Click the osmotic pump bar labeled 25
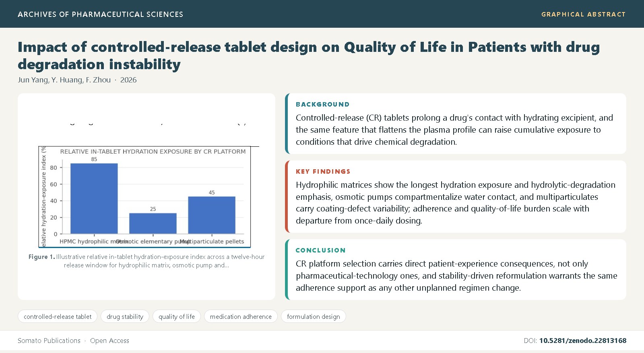 coord(153,224)
